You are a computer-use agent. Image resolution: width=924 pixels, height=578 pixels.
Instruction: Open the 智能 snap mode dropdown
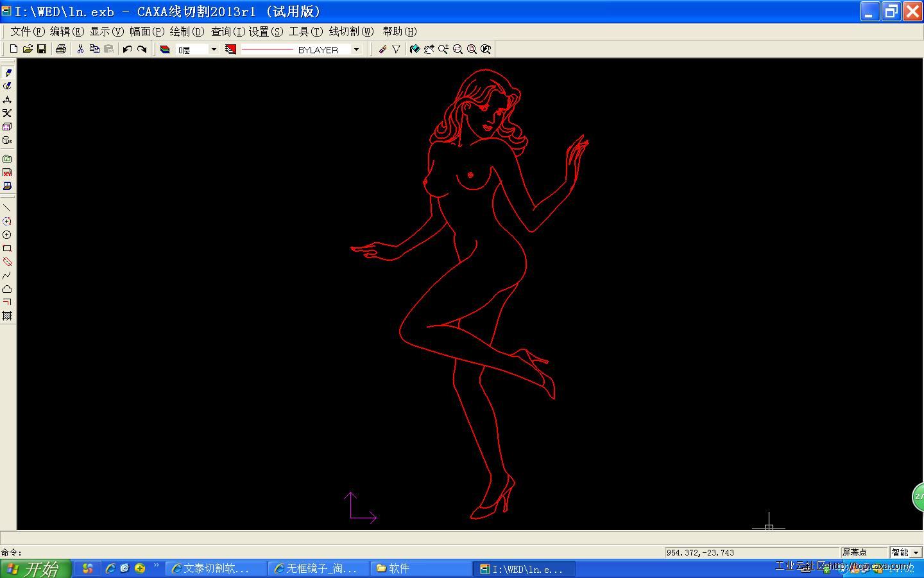(916, 552)
